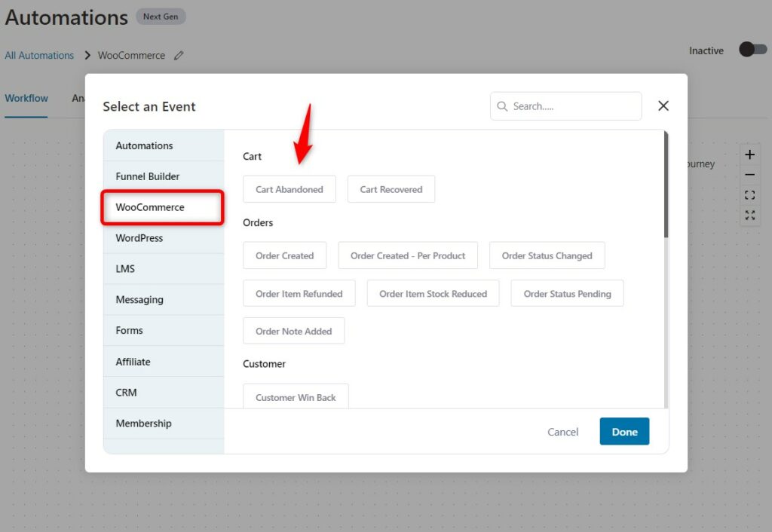Click the zoom in plus icon

tap(749, 154)
